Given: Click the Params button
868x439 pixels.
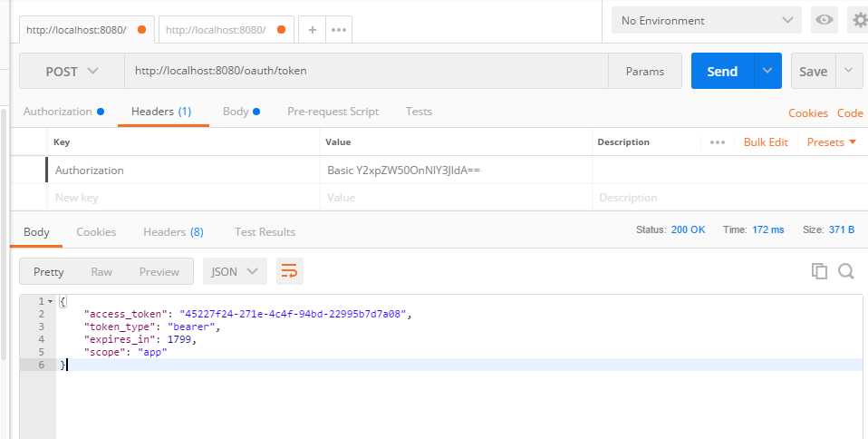Looking at the screenshot, I should click(645, 71).
